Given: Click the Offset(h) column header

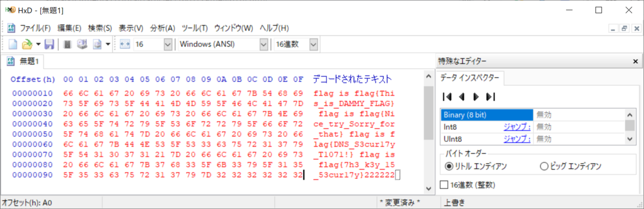Looking at the screenshot, I should [x=33, y=79].
